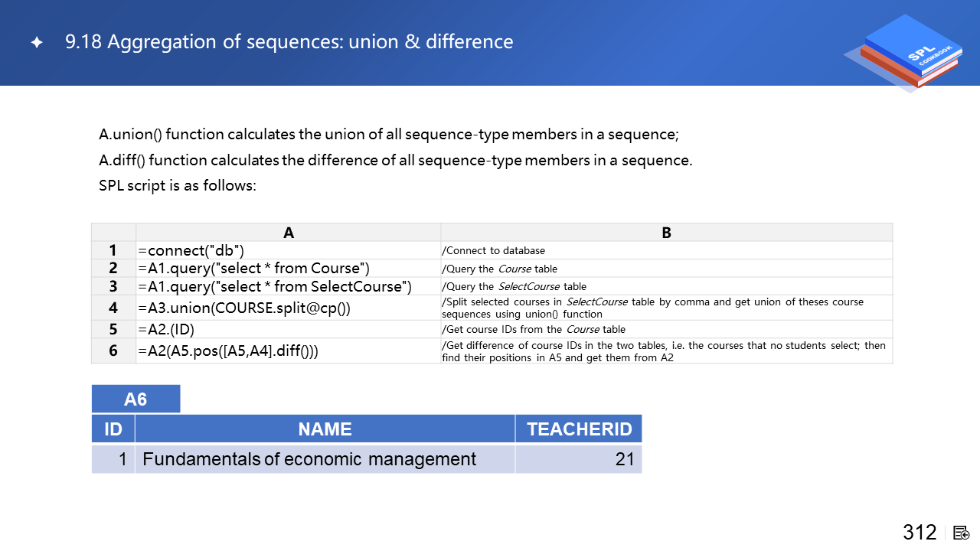Select the A6 result tab
This screenshot has width=980, height=551.
click(136, 399)
